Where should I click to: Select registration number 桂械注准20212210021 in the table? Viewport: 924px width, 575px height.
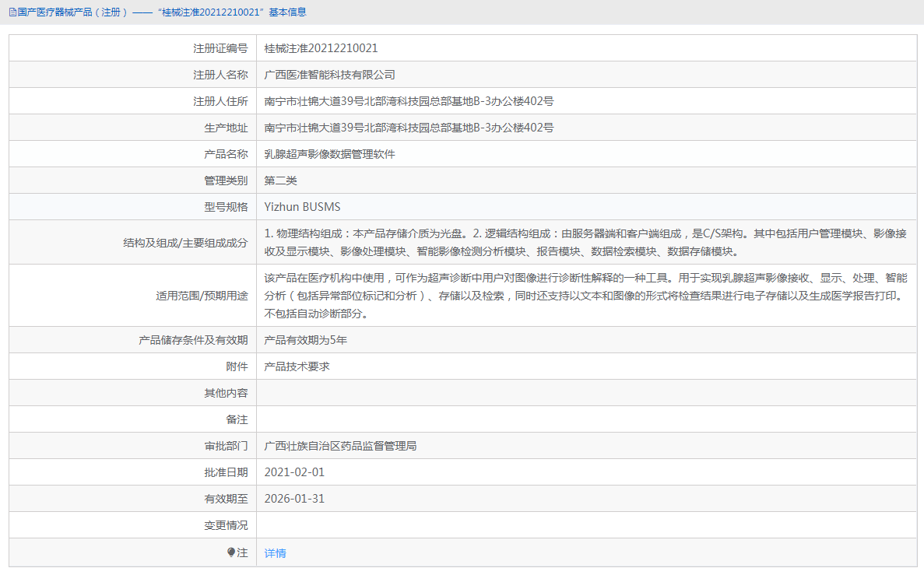[x=321, y=48]
